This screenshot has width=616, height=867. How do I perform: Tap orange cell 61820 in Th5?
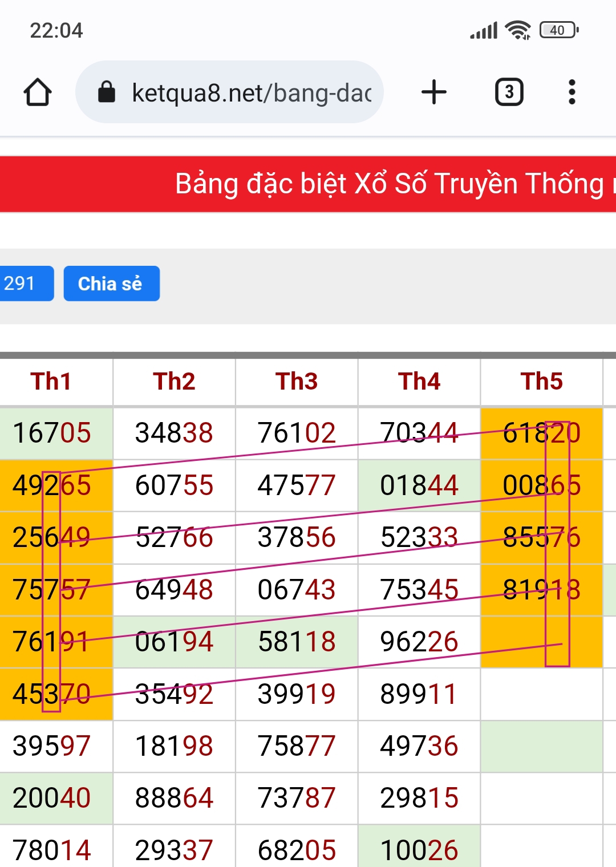541,433
